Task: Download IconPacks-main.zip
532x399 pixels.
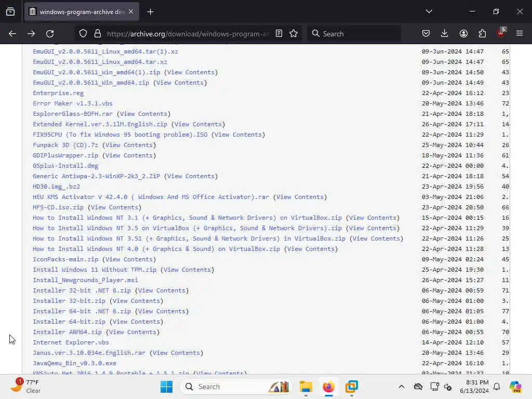Action: tap(65, 259)
